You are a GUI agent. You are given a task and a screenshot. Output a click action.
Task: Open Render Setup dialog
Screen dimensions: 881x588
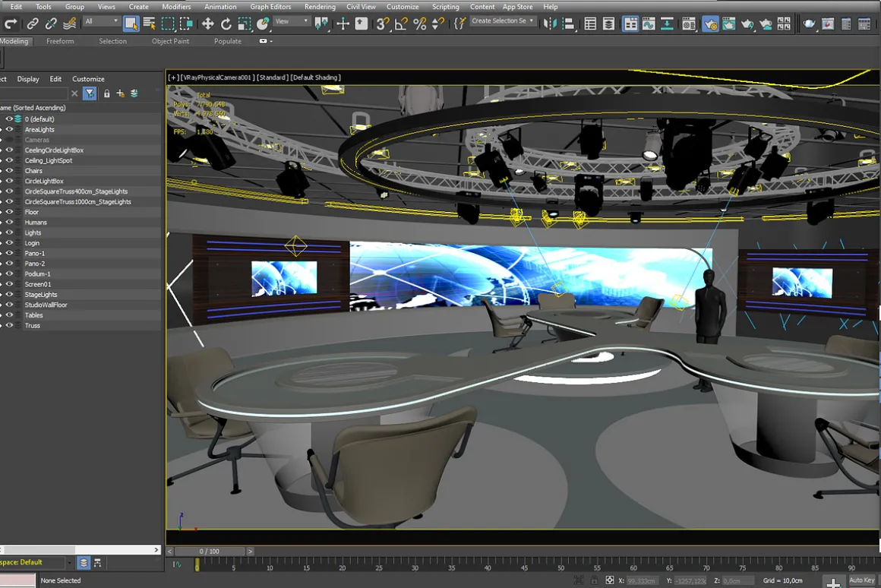(710, 24)
